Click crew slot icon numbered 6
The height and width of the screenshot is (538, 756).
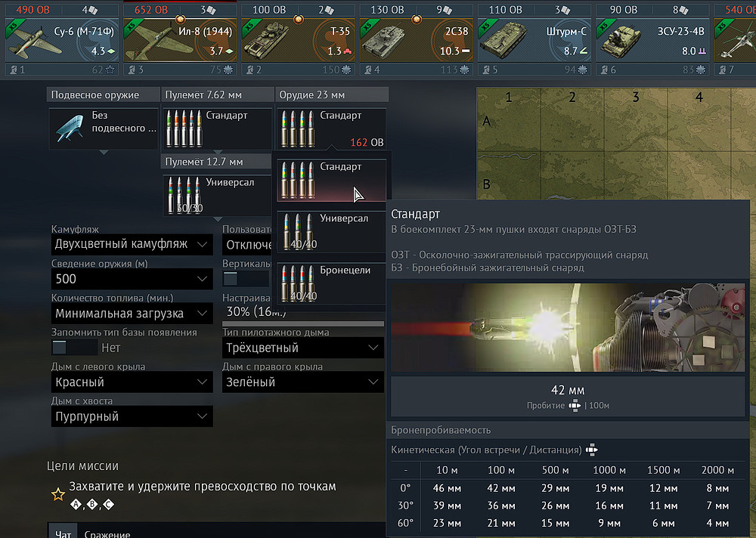[603, 70]
